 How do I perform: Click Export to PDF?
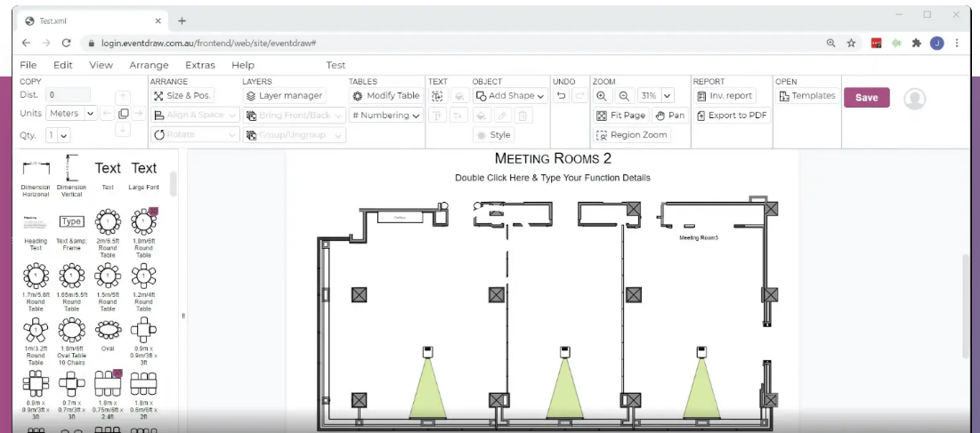pos(732,116)
